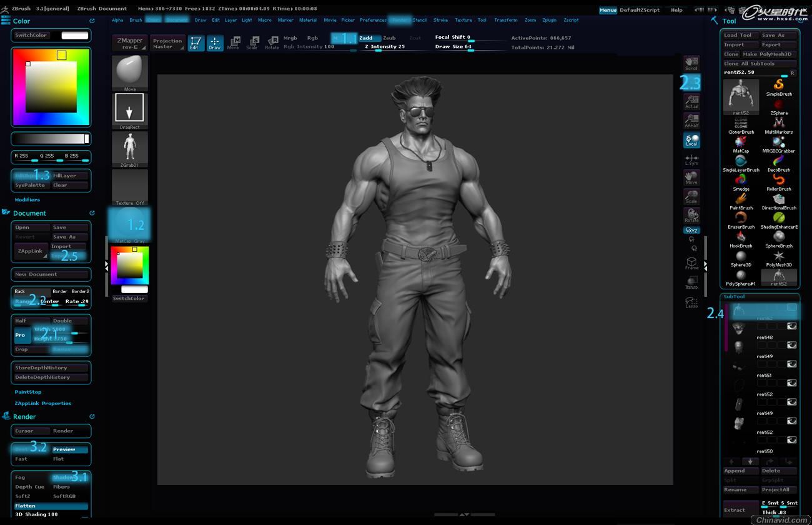The image size is (812, 525).
Task: Collapse the Color palette header
Action: [22, 21]
